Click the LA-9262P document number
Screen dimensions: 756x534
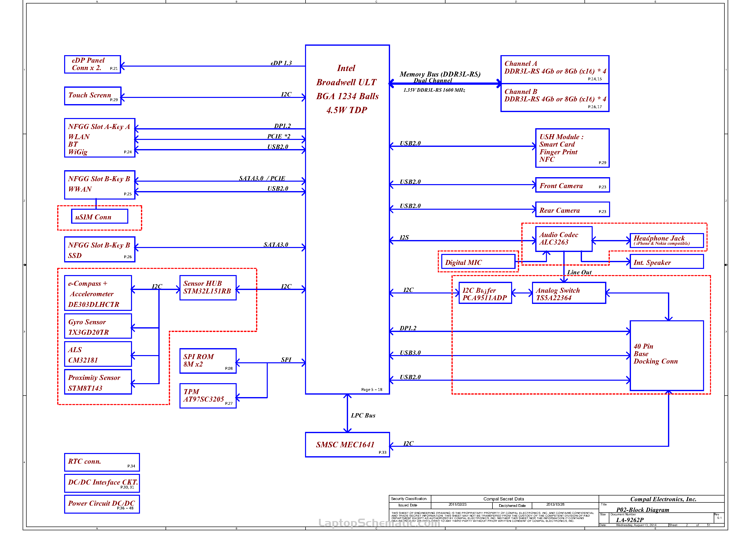(x=630, y=520)
